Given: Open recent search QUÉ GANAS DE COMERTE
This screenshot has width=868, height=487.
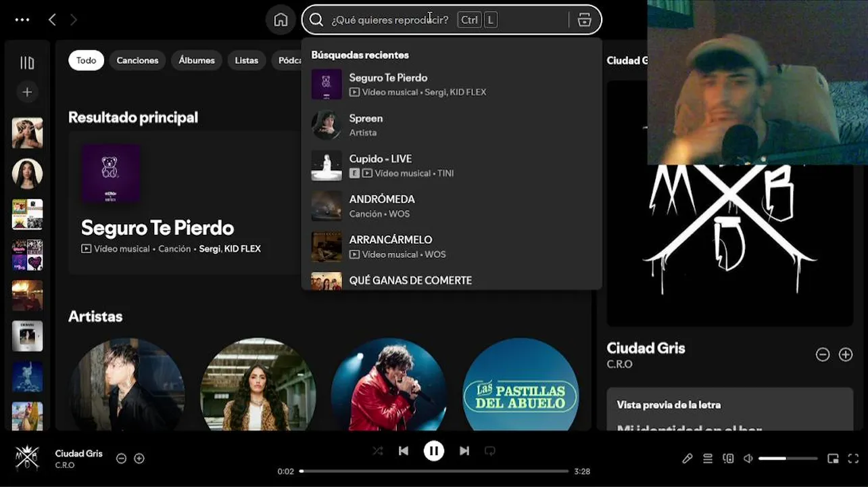Looking at the screenshot, I should pyautogui.click(x=452, y=279).
